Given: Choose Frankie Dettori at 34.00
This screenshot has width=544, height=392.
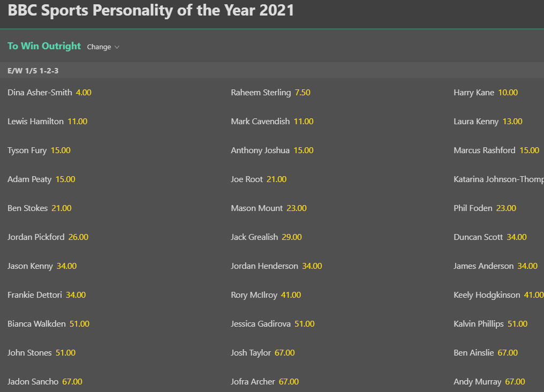Looking at the screenshot, I should [x=75, y=295].
